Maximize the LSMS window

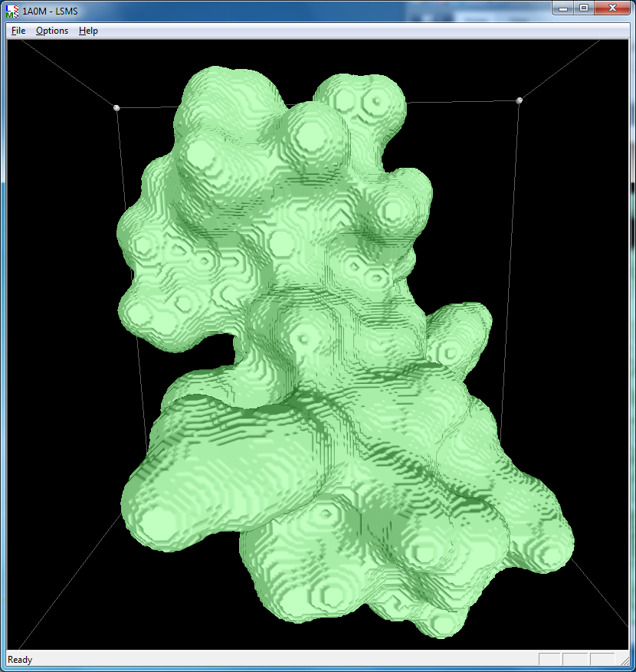584,8
